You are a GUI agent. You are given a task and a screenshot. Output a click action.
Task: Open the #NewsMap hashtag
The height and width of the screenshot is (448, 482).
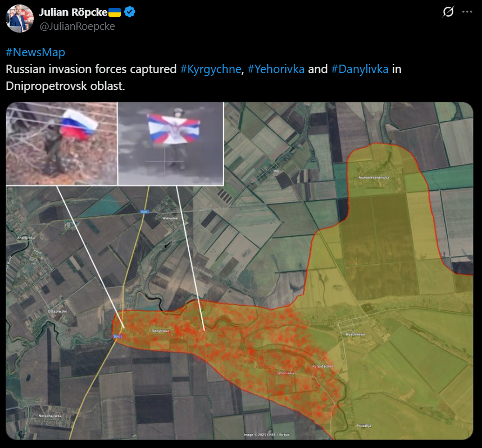click(x=35, y=52)
